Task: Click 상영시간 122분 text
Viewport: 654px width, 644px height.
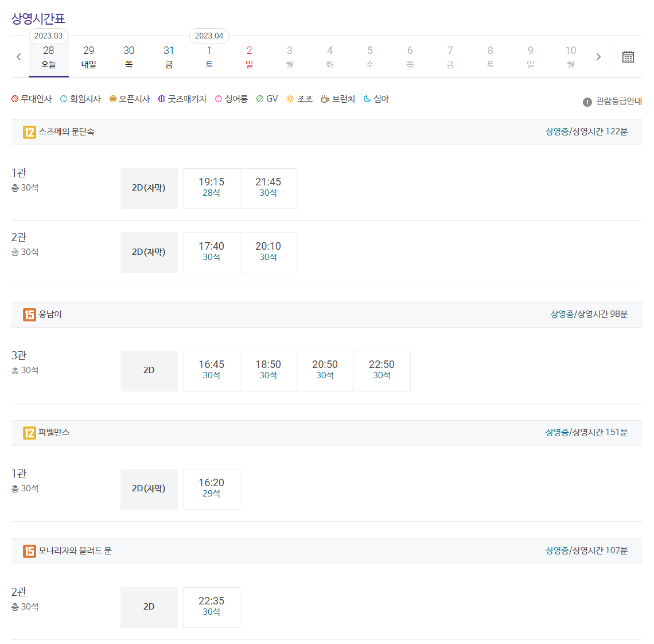Action: click(x=600, y=132)
